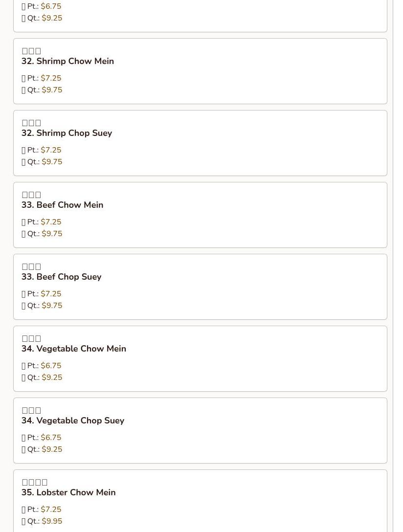Pick pint price $7.25 for Shrimp Chow Mein
403x532 pixels.
point(51,78)
